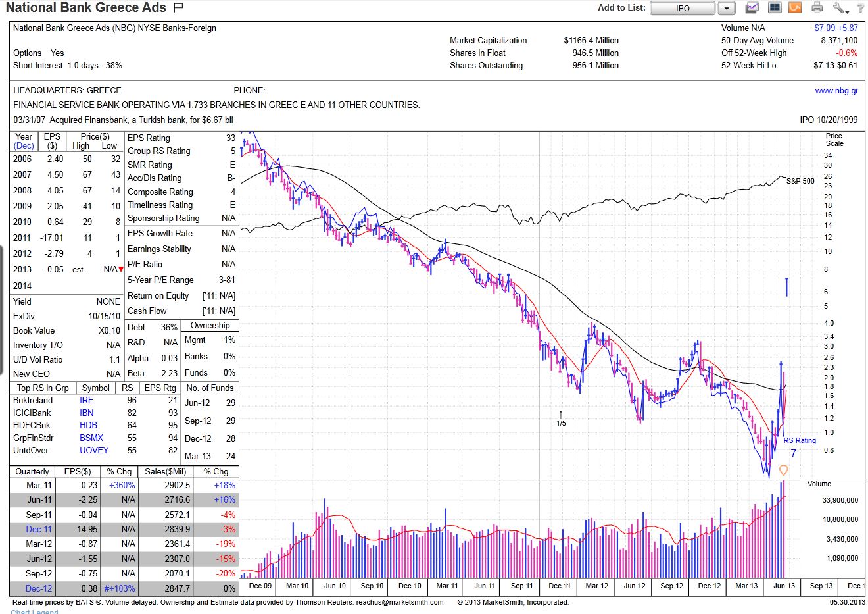Click the 1/5 arrow marker on chart
This screenshot has height=614, width=868.
click(x=561, y=419)
